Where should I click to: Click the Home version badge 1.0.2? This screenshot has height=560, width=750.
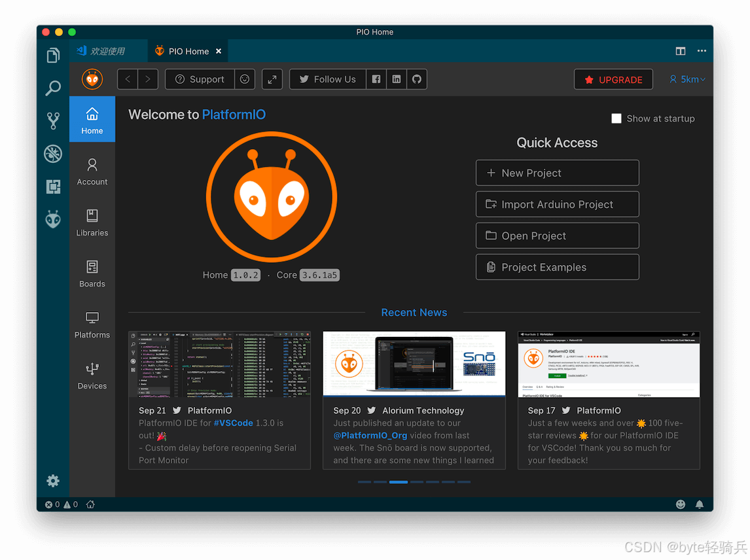coord(246,275)
